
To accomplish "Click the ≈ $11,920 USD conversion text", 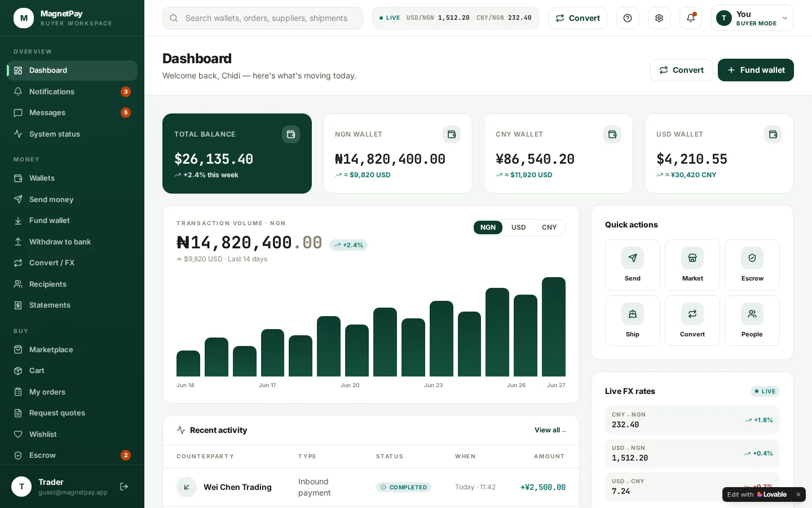I will point(528,175).
